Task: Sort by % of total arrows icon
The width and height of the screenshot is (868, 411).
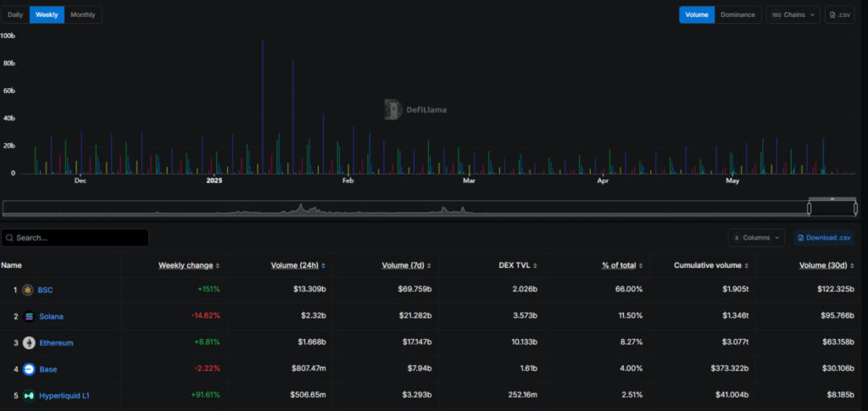Action: (x=641, y=265)
